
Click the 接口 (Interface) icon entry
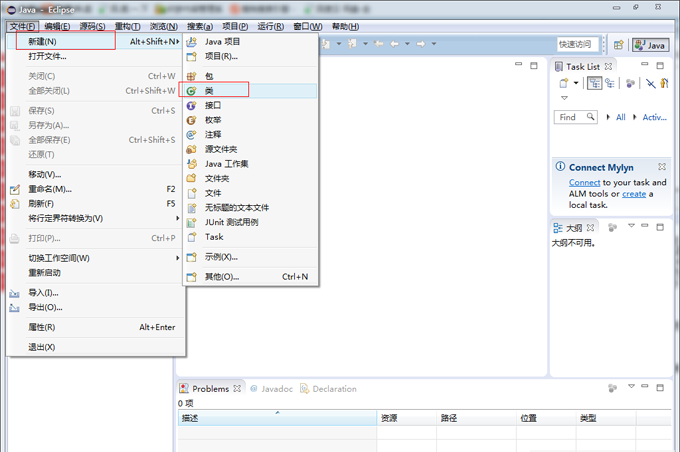coord(192,105)
